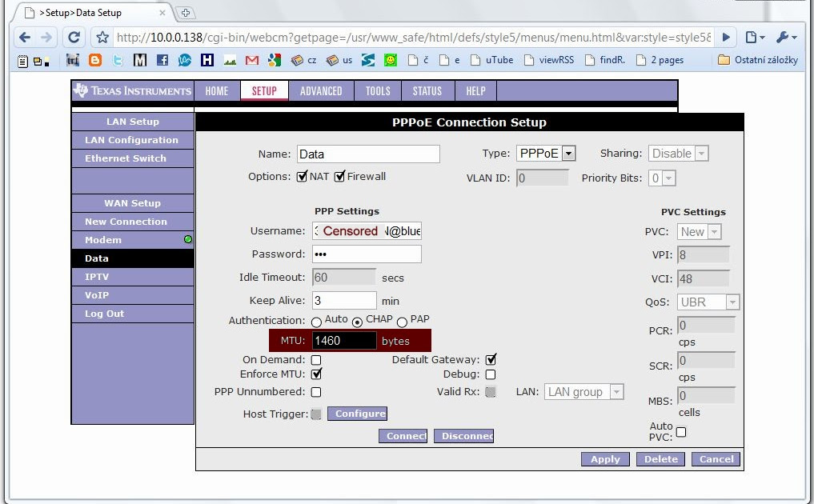Click the browser back arrow
814x504 pixels.
(25, 38)
